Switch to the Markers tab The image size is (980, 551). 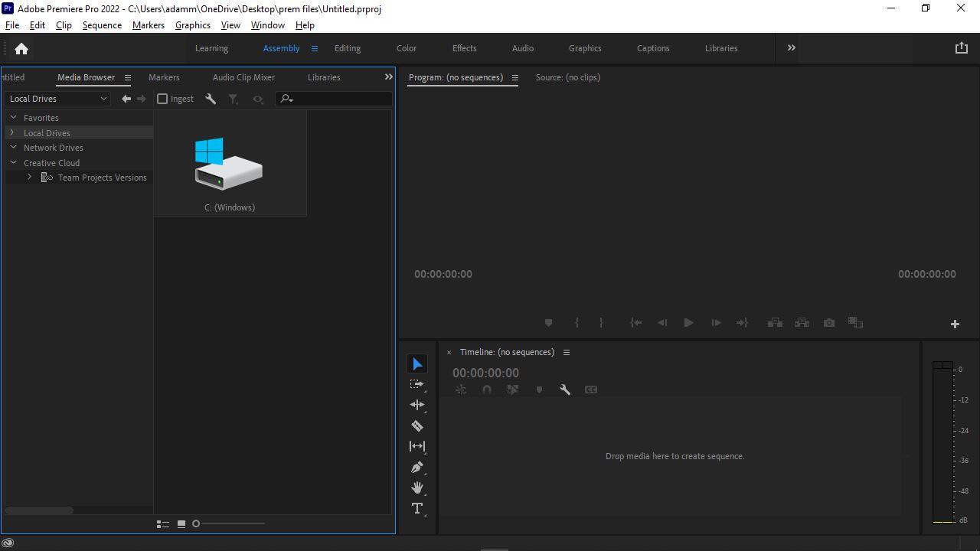[164, 77]
